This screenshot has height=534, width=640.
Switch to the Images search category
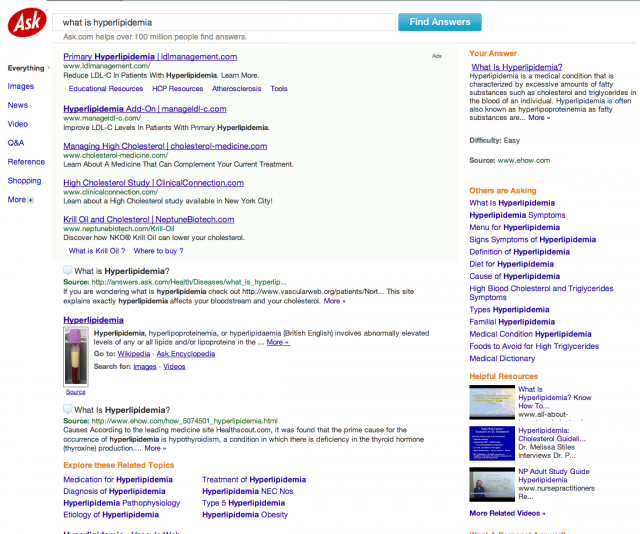tap(20, 87)
